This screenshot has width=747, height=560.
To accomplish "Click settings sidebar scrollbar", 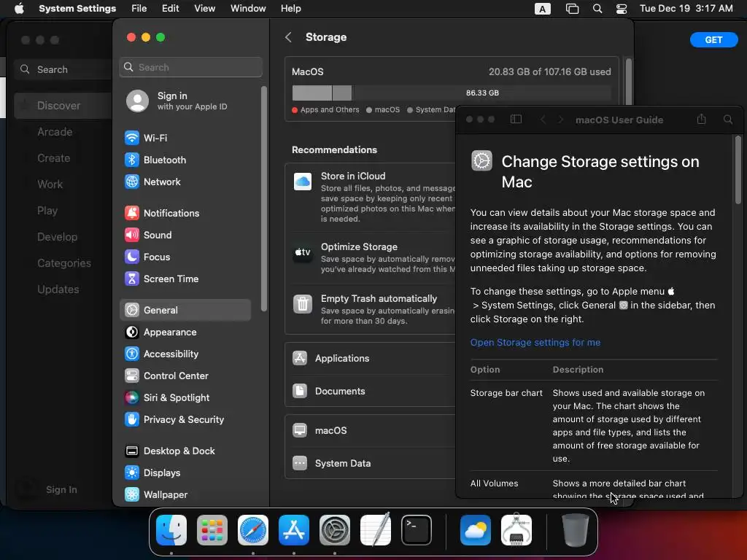I will 264,198.
